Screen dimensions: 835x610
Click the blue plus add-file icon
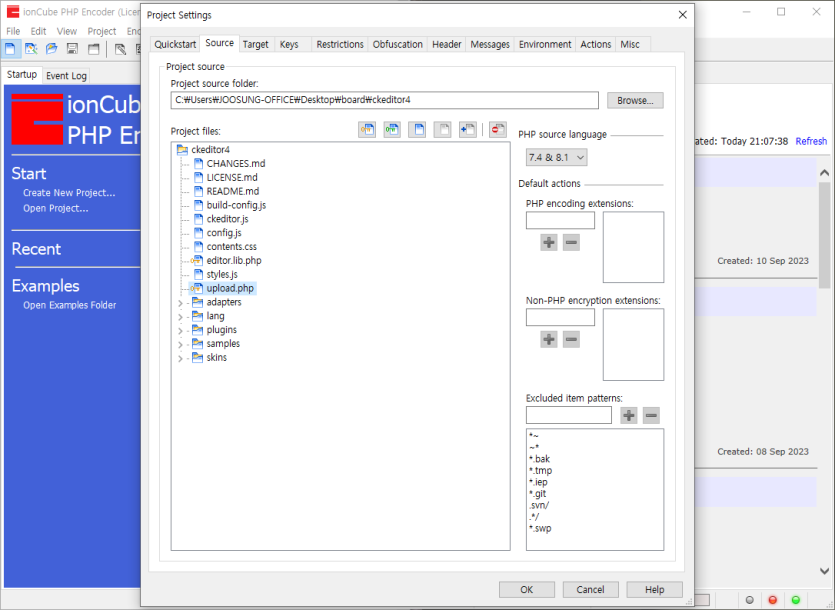pyautogui.click(x=468, y=129)
